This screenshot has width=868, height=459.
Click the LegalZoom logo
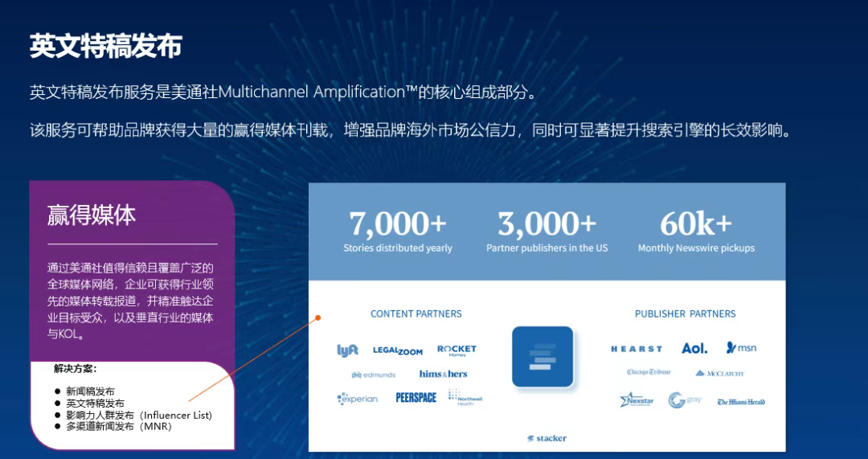coord(398,350)
